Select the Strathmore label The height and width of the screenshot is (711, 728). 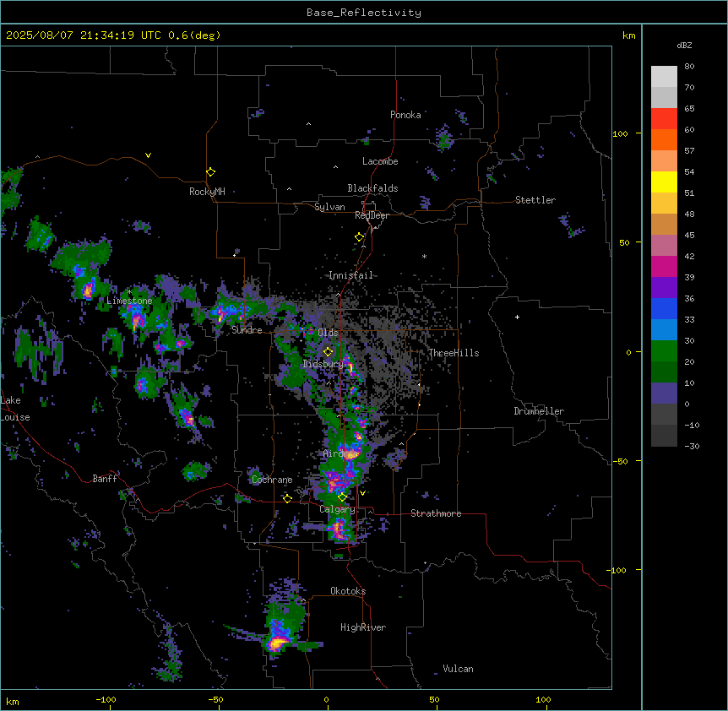coord(436,513)
